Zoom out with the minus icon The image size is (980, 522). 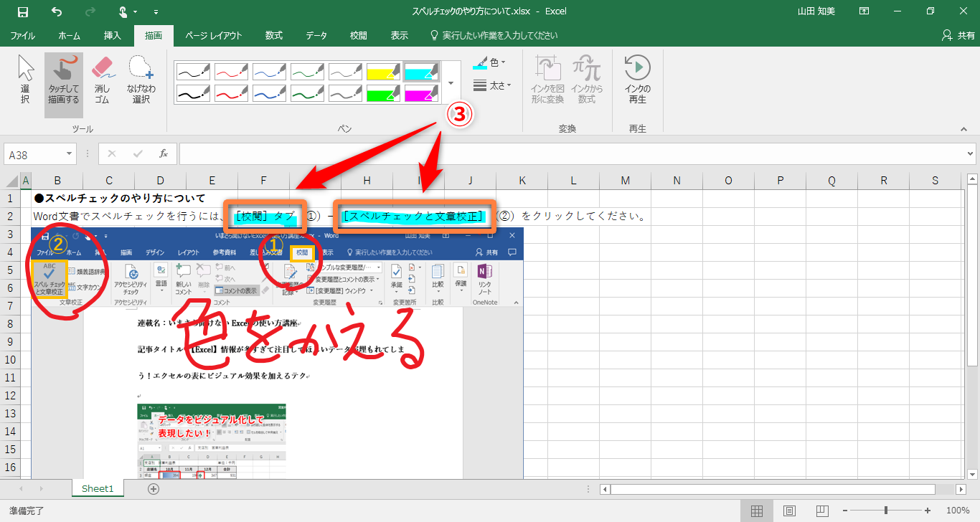click(x=846, y=511)
